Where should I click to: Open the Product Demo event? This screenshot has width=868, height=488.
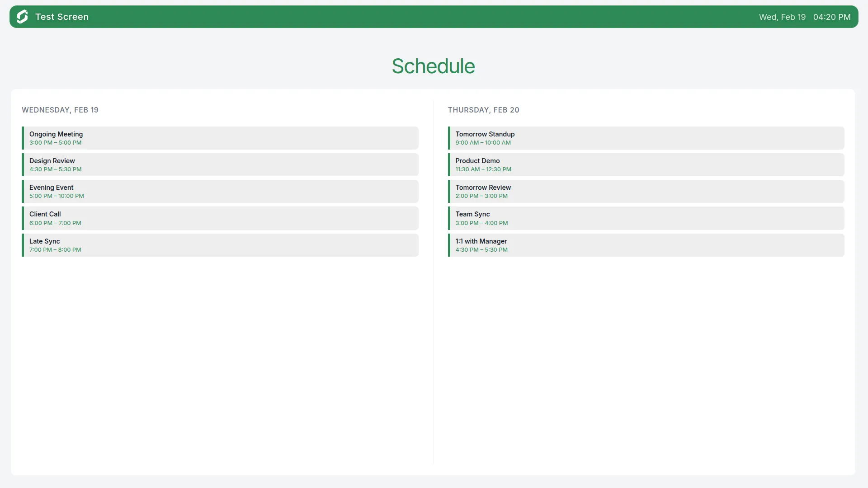click(x=646, y=164)
